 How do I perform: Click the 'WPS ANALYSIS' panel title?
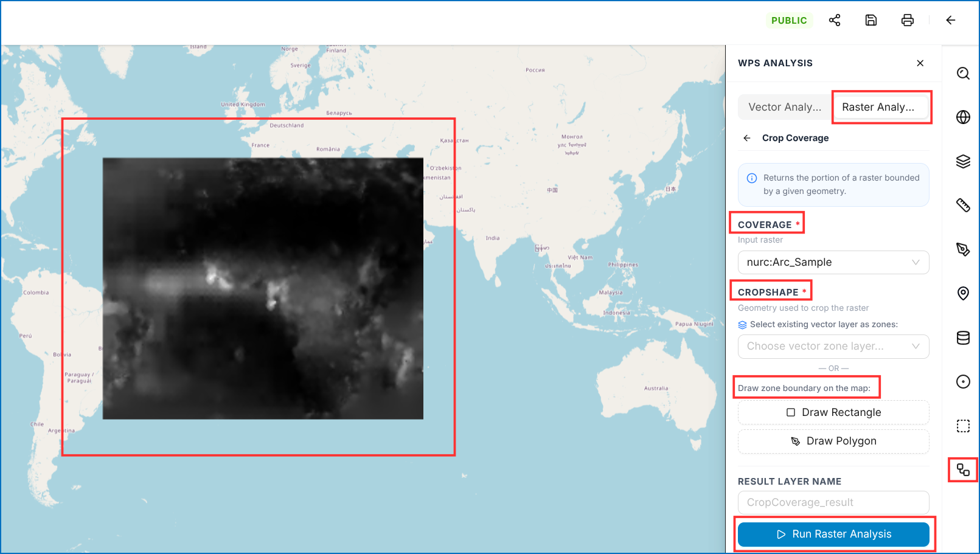[775, 63]
